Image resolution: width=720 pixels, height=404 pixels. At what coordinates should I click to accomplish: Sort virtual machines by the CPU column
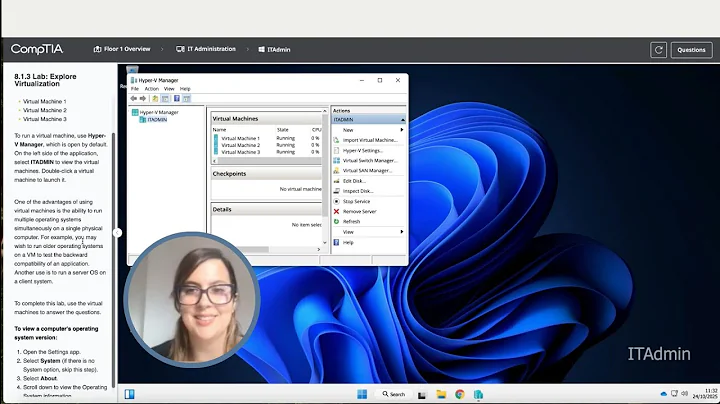[x=316, y=130]
